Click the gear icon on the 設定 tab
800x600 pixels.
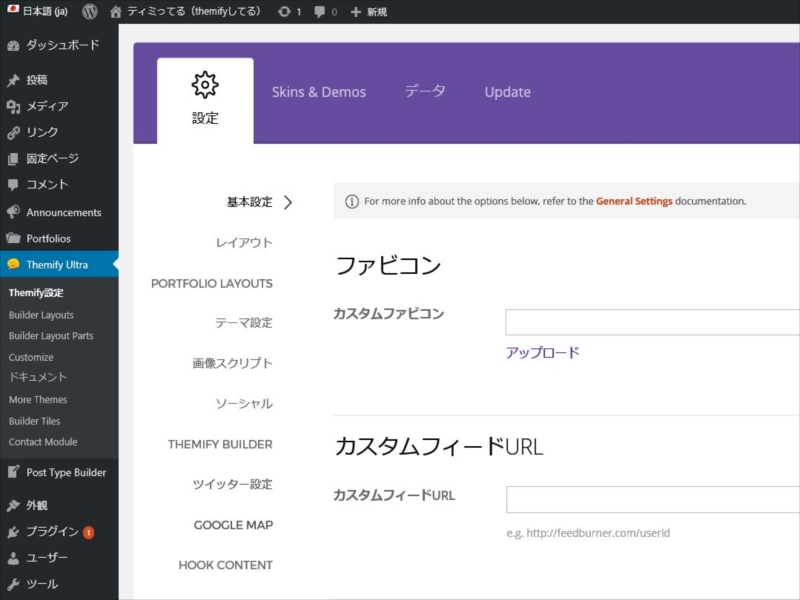(x=205, y=85)
